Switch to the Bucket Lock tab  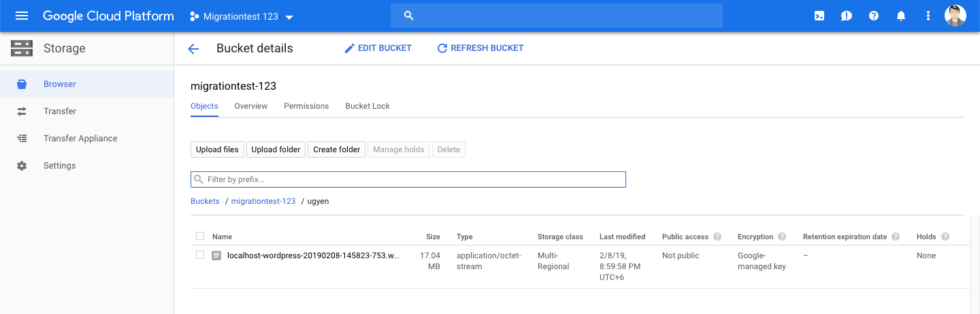click(367, 106)
